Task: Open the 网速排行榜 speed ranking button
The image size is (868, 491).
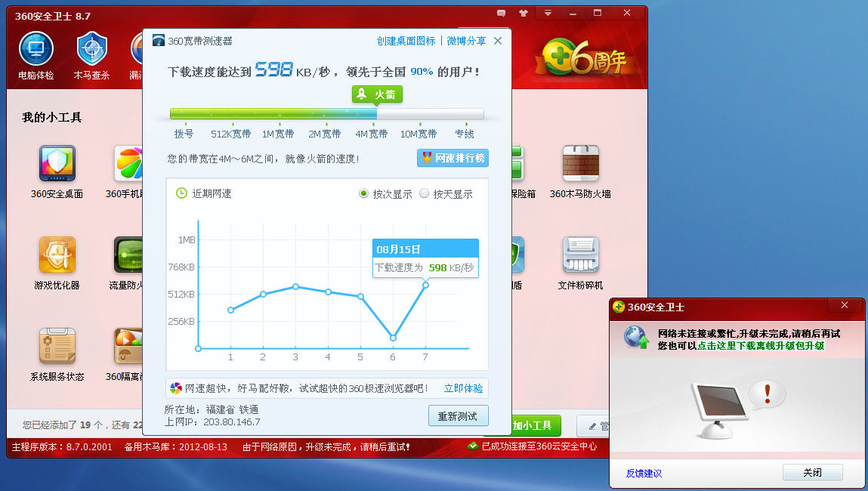Action: (x=453, y=158)
